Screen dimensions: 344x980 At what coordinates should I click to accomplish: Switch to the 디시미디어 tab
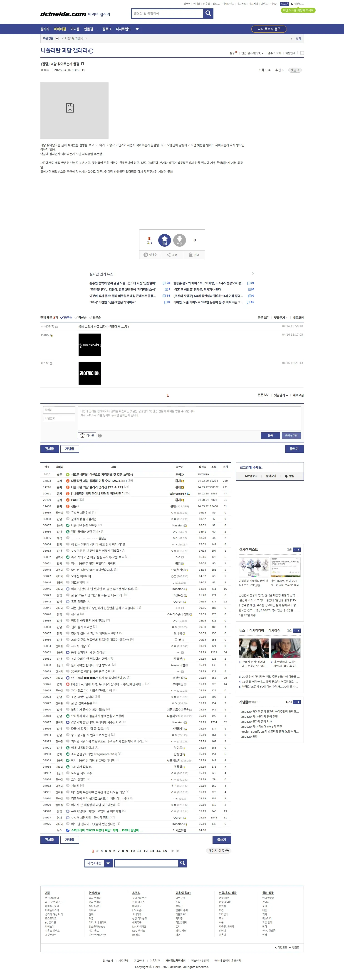257,630
